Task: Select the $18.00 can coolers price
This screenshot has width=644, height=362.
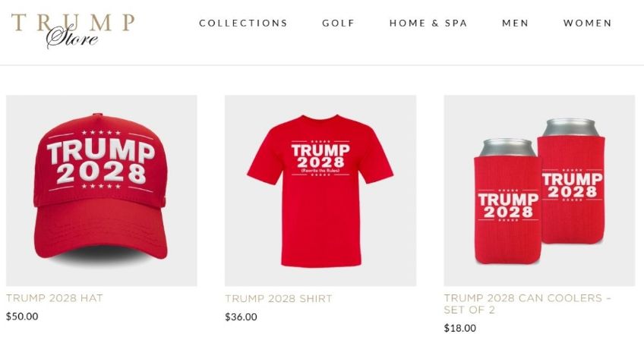Action: tap(460, 328)
